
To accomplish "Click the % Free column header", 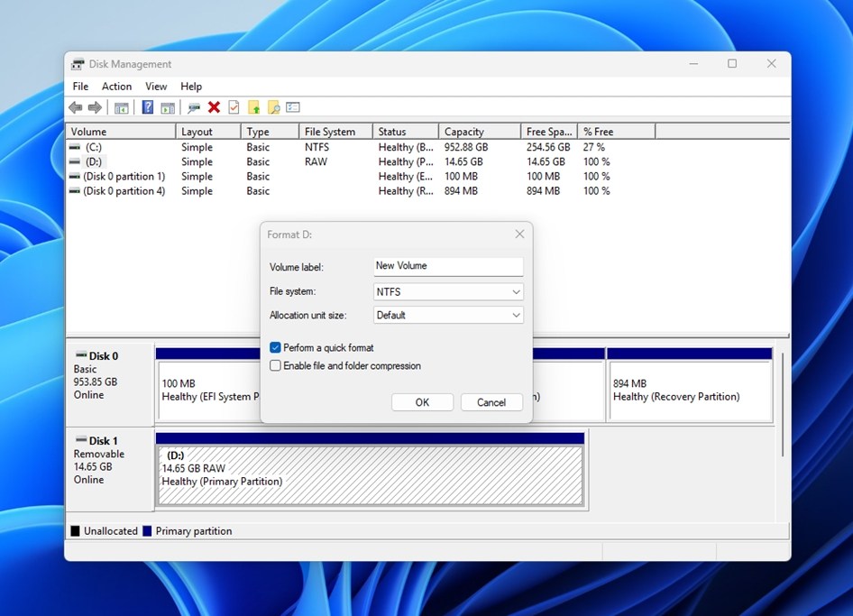I will pos(617,132).
